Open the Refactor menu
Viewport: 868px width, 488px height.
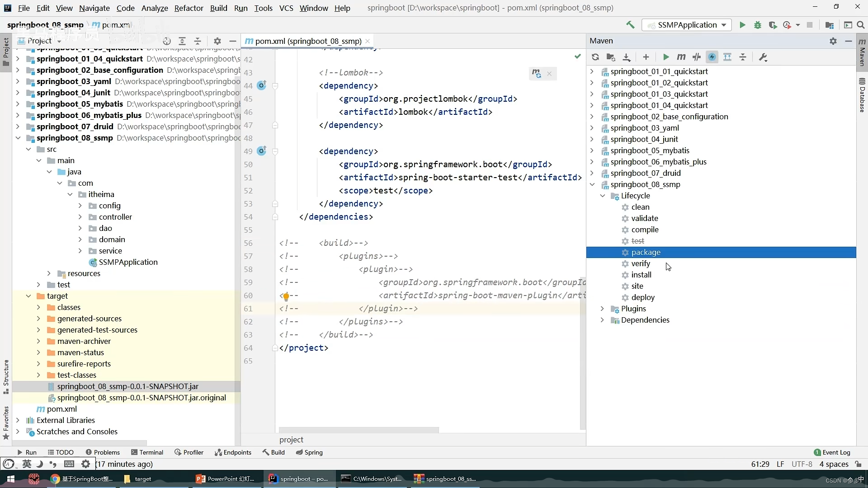click(x=189, y=8)
